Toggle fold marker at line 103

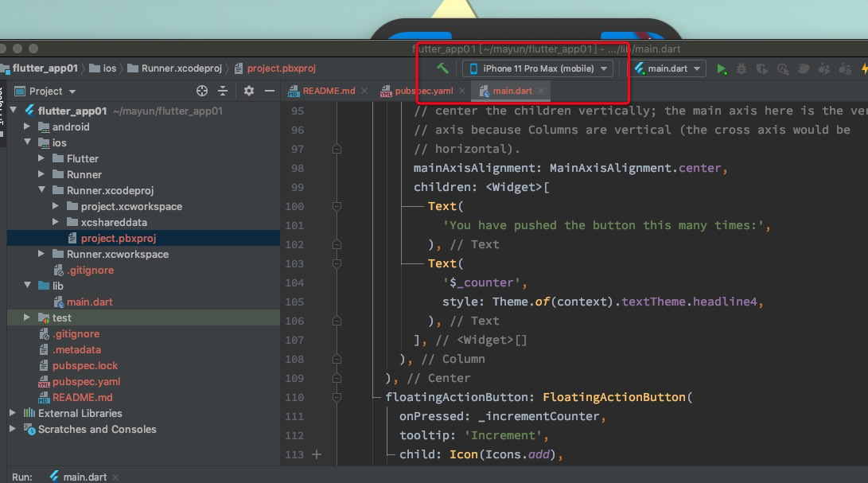pyautogui.click(x=337, y=263)
